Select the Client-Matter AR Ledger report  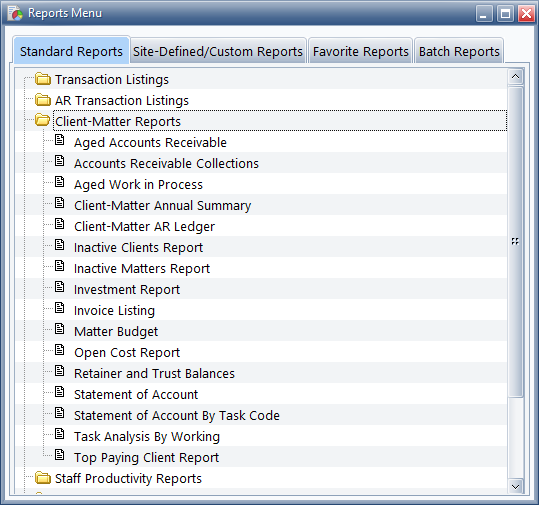(144, 227)
